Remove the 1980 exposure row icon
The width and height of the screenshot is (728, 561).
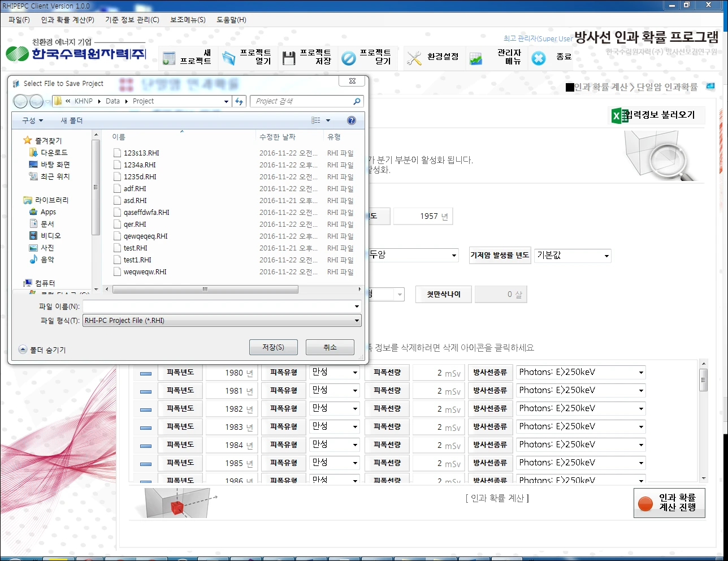pyautogui.click(x=146, y=373)
